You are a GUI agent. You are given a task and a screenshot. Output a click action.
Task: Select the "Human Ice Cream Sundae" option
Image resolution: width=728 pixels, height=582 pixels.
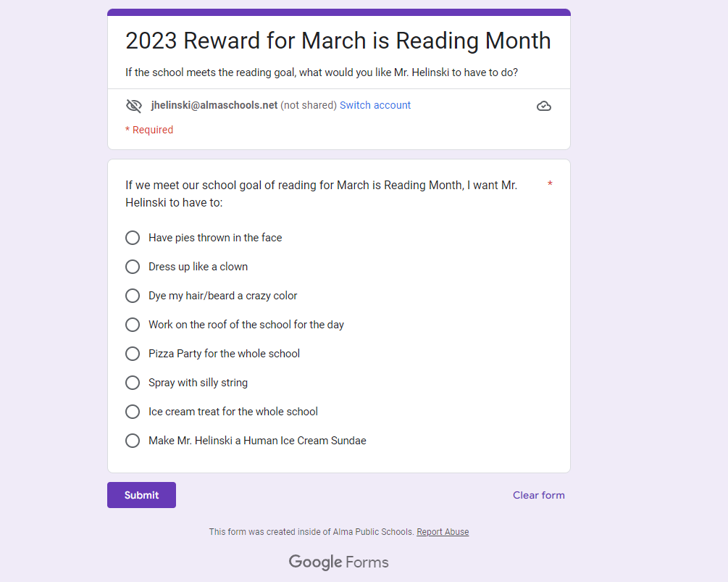click(x=133, y=441)
